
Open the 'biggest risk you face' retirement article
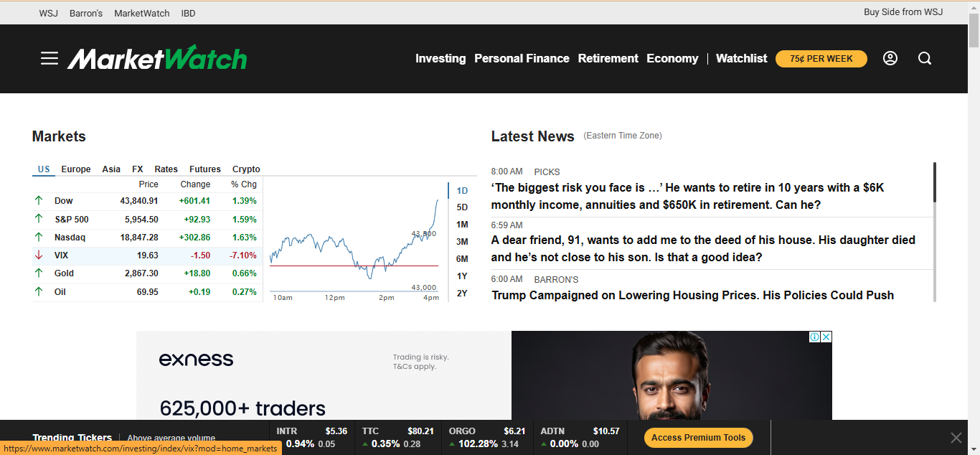click(x=687, y=197)
